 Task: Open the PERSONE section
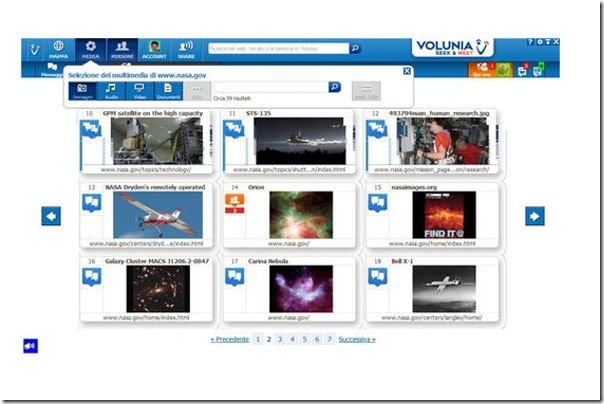pos(122,49)
